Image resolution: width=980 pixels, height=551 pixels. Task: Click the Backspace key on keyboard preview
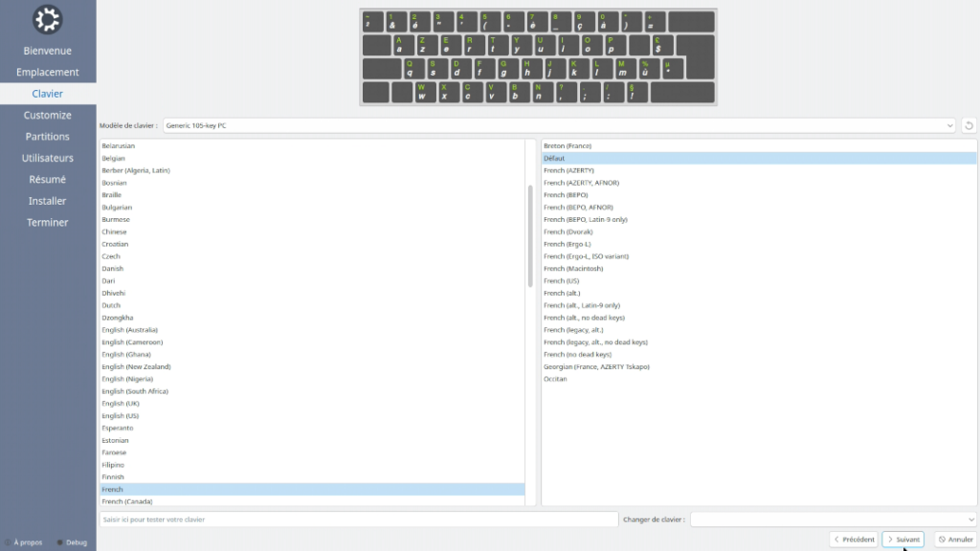(x=691, y=21)
